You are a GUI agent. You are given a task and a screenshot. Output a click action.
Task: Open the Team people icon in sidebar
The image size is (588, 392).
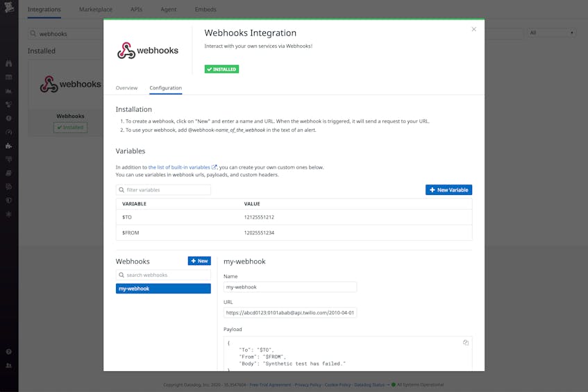click(8, 366)
